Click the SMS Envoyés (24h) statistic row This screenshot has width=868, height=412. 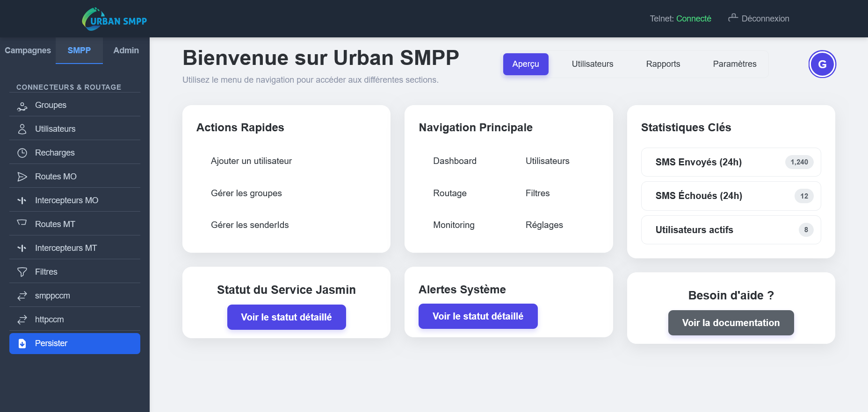[731, 162]
